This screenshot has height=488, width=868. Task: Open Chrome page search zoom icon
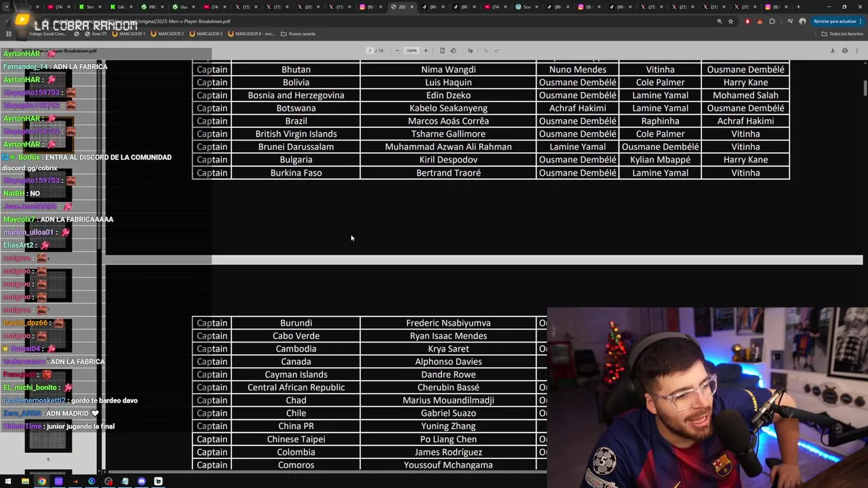point(719,22)
